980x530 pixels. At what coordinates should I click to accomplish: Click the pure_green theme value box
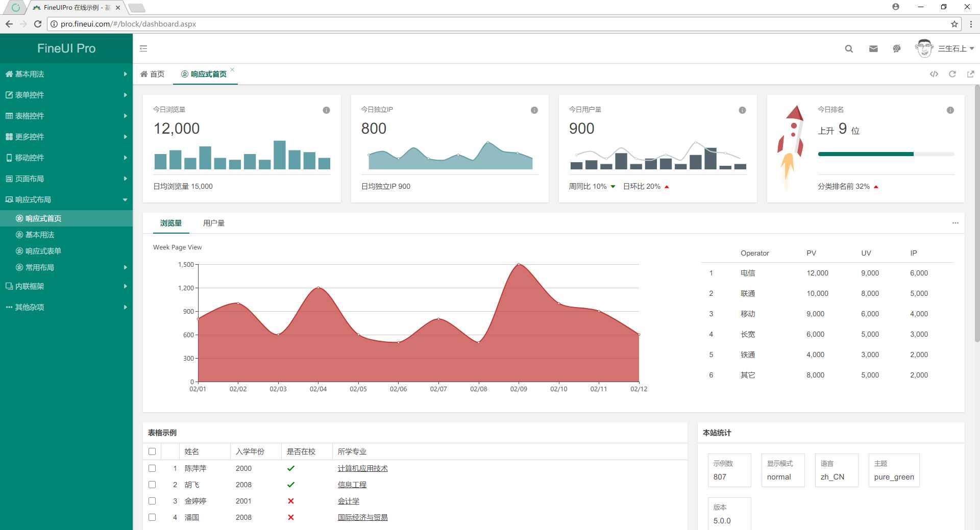(x=894, y=470)
